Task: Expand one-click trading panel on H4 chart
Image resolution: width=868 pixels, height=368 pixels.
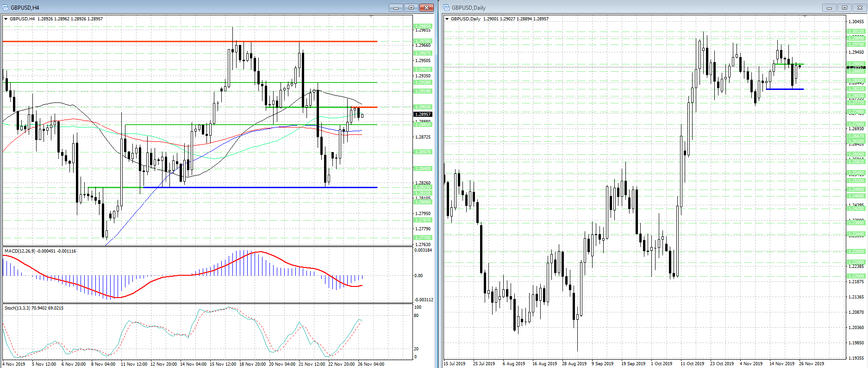Action: [6, 19]
